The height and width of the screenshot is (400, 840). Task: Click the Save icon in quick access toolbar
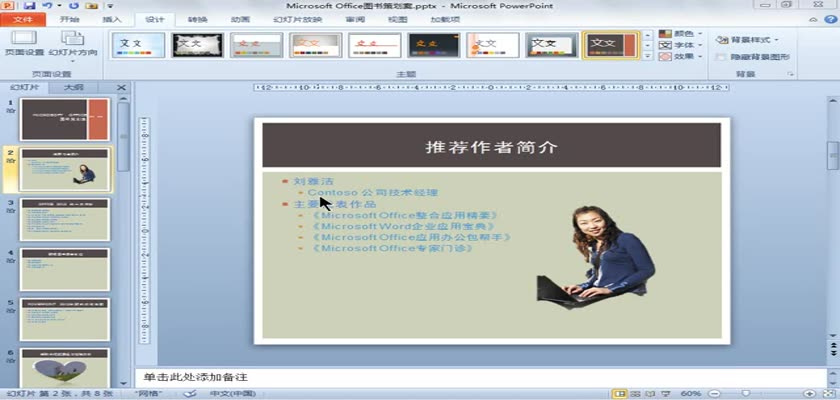pyautogui.click(x=30, y=6)
